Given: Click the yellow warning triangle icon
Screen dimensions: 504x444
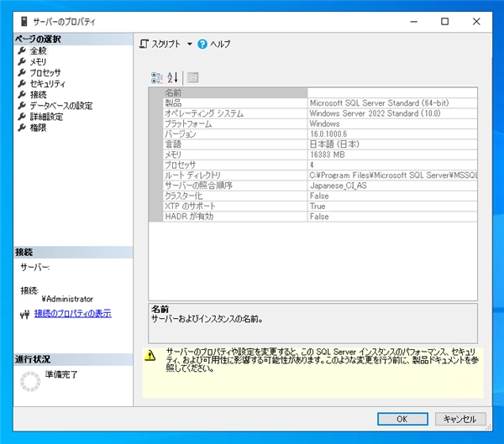Looking at the screenshot, I should coord(150,355).
